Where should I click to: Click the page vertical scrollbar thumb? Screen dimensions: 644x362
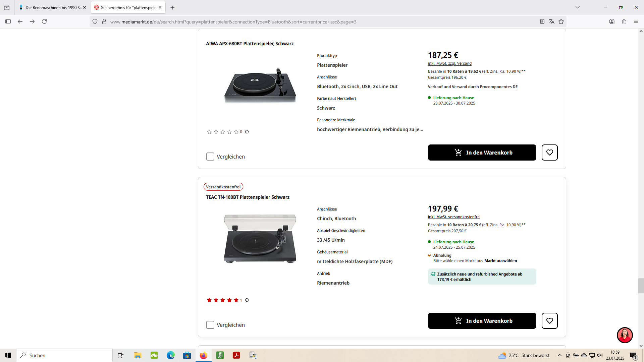tap(641, 286)
